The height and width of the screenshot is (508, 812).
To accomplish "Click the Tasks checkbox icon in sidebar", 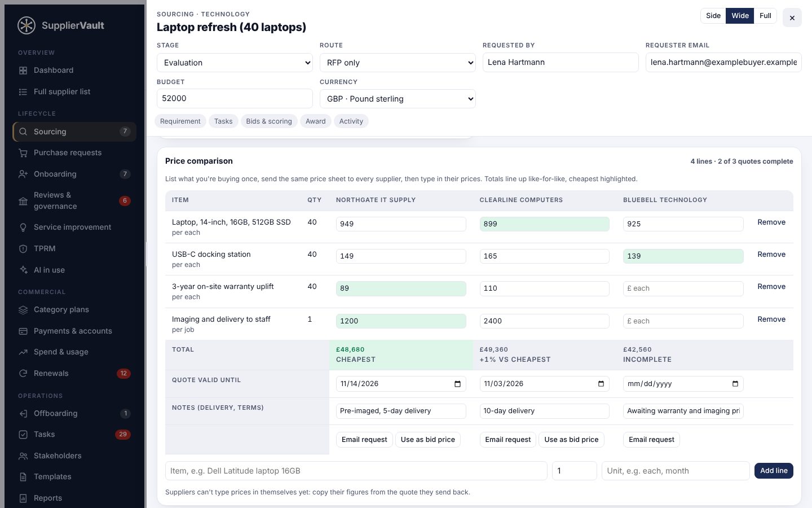I will click(23, 435).
